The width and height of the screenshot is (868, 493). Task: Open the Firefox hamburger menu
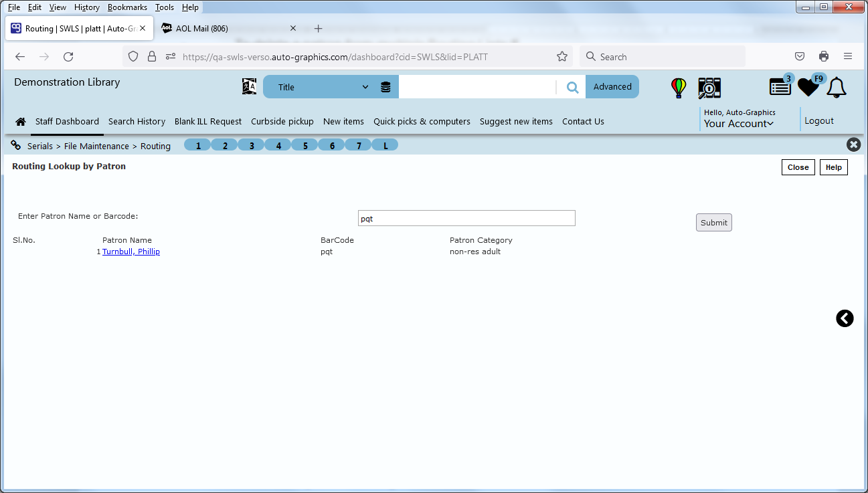847,57
